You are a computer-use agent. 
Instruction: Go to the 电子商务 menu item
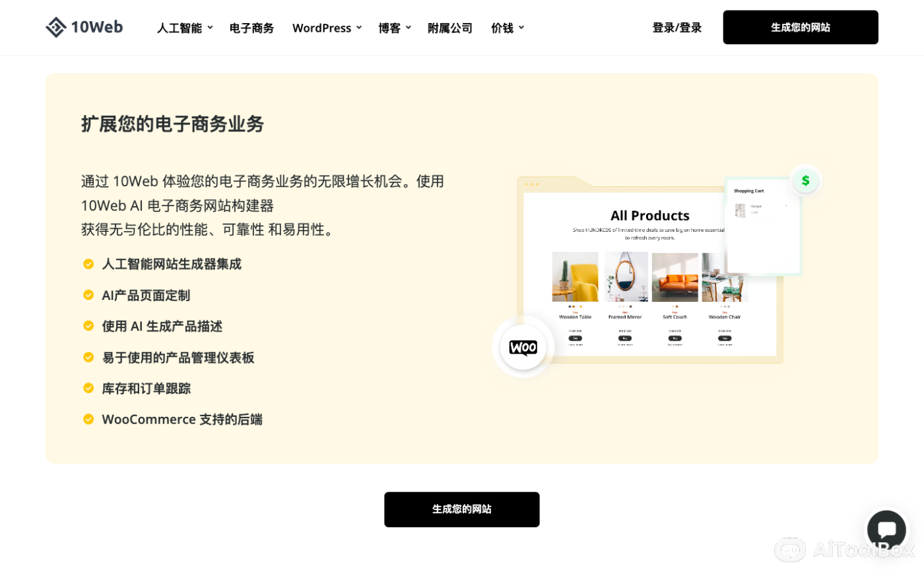(251, 28)
